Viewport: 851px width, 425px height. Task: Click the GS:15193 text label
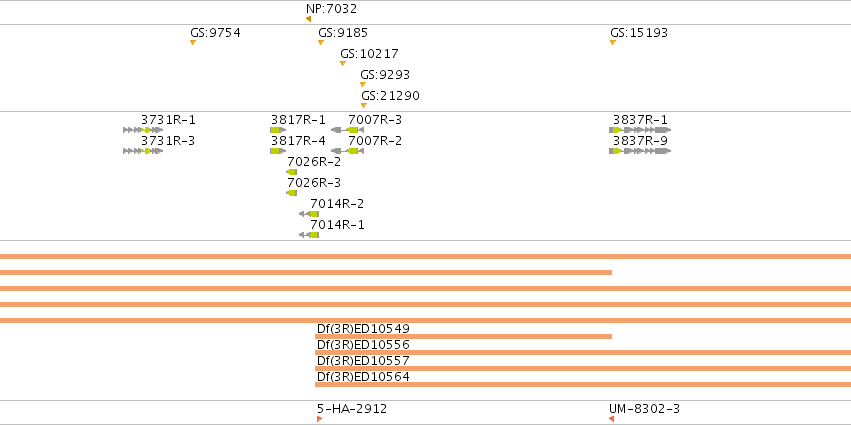tap(639, 33)
